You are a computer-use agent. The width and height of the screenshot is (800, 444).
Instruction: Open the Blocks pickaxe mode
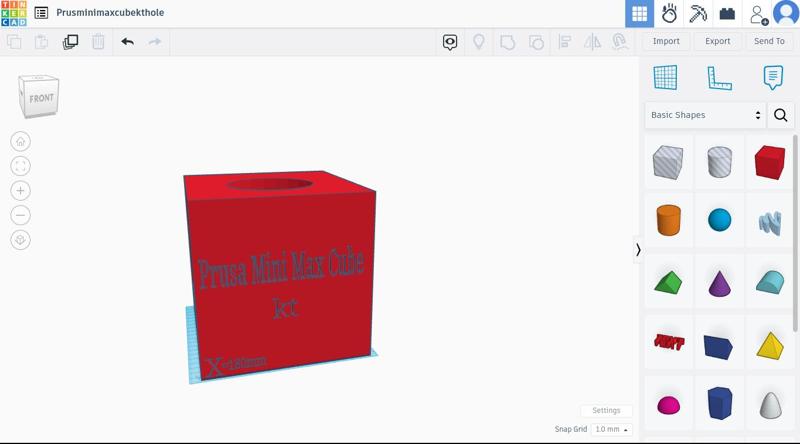(x=697, y=14)
